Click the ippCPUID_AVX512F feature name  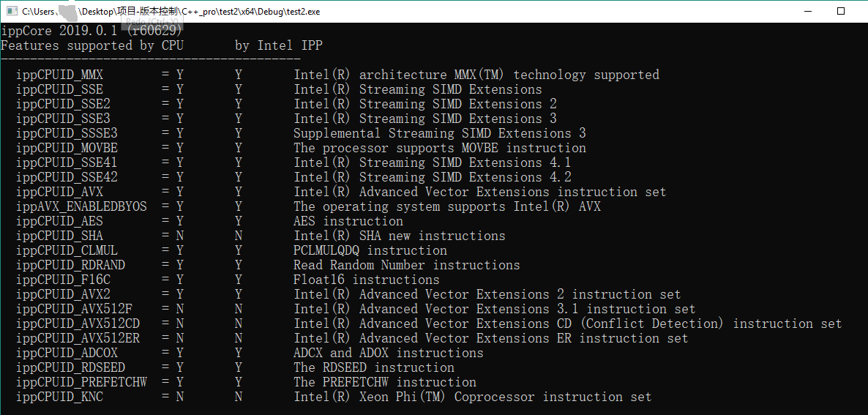tap(74, 309)
